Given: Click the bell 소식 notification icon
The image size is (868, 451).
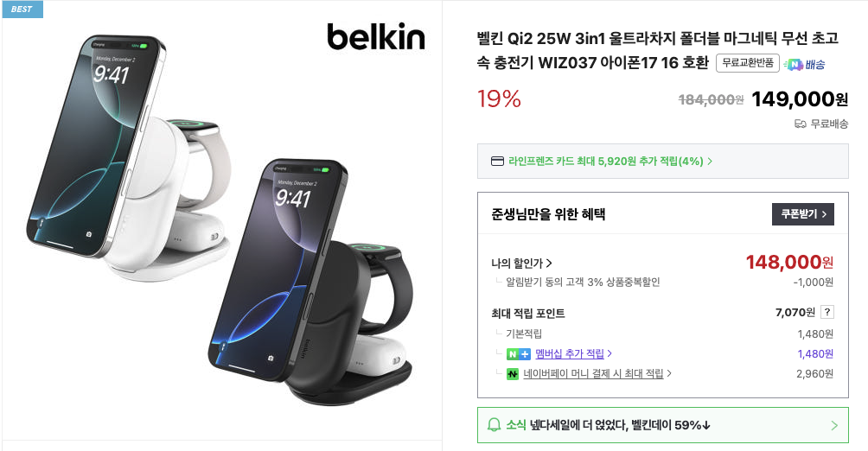Looking at the screenshot, I should coord(494,425).
